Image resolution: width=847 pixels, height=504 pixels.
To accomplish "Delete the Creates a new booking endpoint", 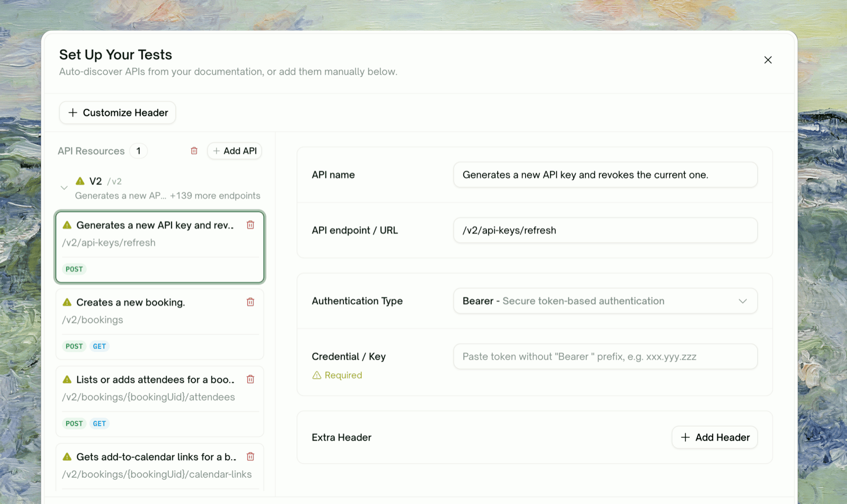I will click(x=250, y=302).
